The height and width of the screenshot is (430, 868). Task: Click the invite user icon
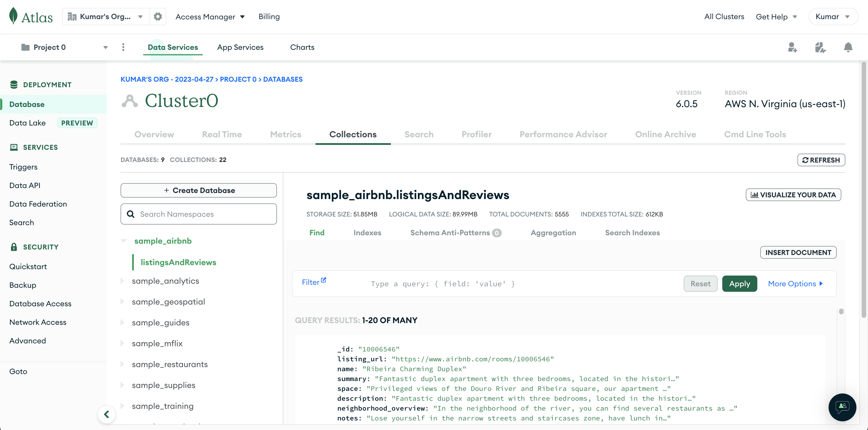click(792, 47)
